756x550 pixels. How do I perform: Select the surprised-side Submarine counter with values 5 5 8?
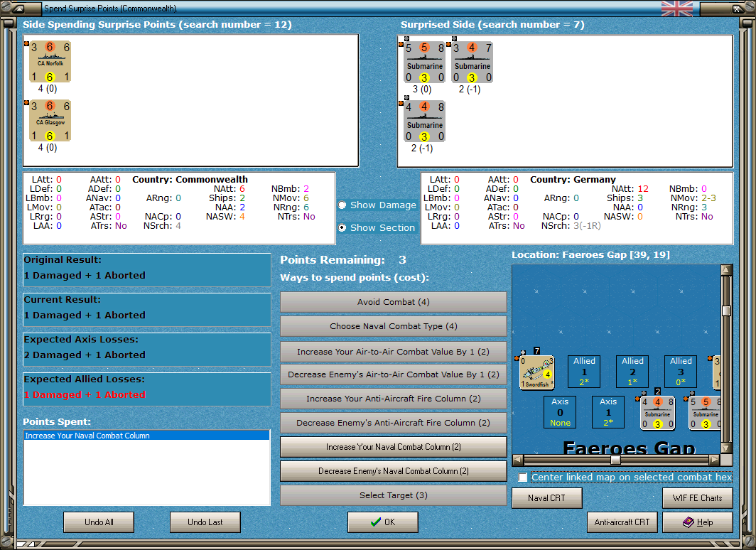[424, 63]
